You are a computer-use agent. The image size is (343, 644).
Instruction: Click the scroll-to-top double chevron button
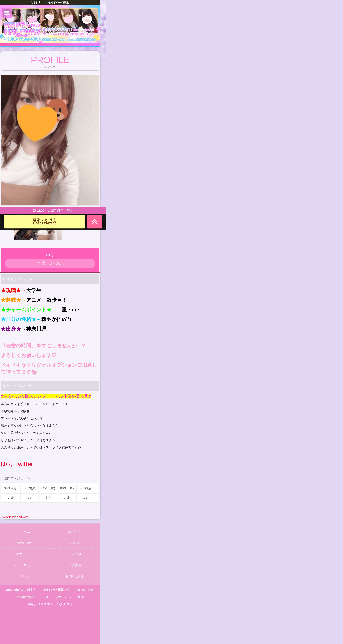point(94,222)
